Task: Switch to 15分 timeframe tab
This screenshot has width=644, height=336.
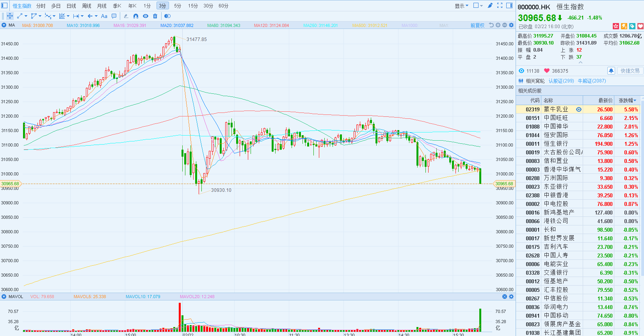Action: point(193,6)
